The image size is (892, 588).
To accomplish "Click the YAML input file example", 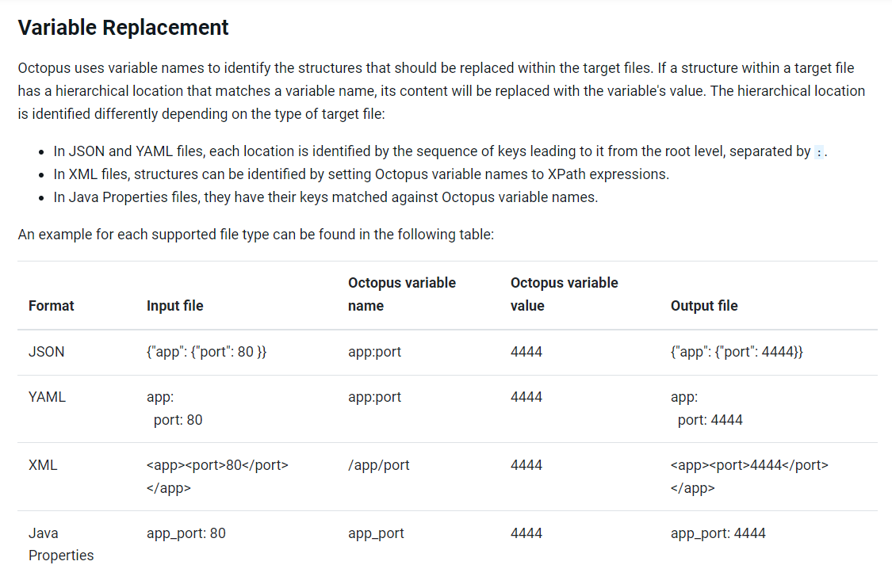I will [174, 409].
